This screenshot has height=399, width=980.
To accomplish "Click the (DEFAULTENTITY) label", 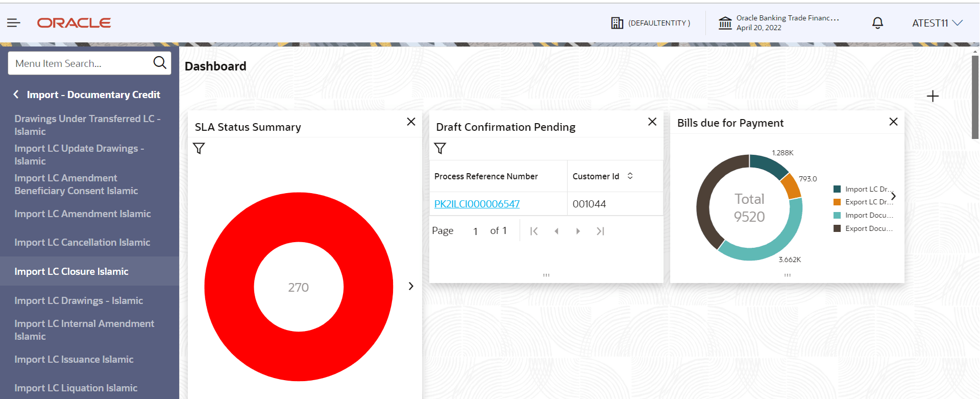I will pos(659,23).
